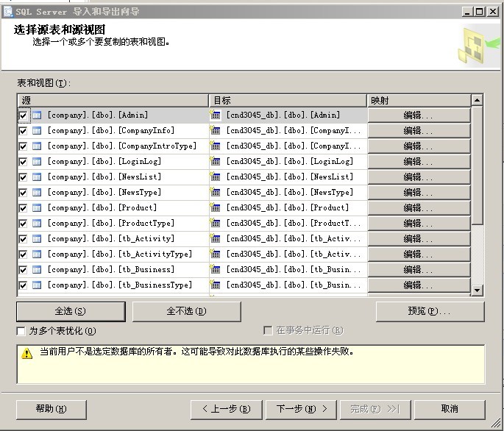This screenshot has height=431, width=504.
Task: Proceed with 下一步 button
Action: pyautogui.click(x=301, y=410)
